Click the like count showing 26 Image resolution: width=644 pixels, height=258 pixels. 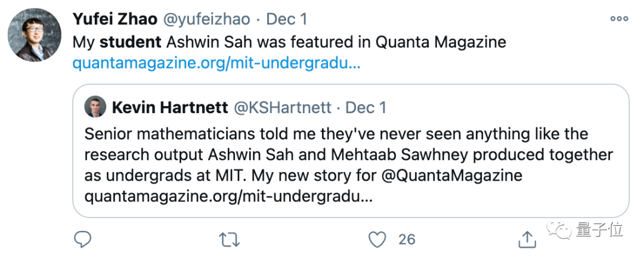tap(407, 240)
